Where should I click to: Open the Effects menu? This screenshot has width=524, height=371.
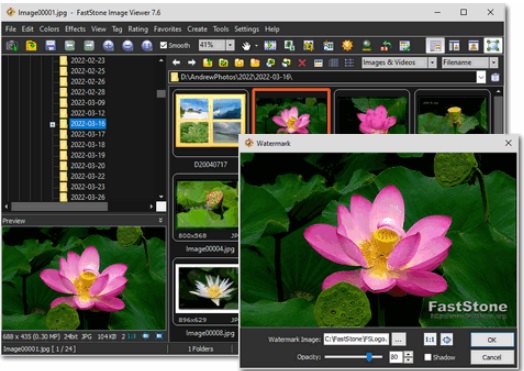tap(75, 29)
